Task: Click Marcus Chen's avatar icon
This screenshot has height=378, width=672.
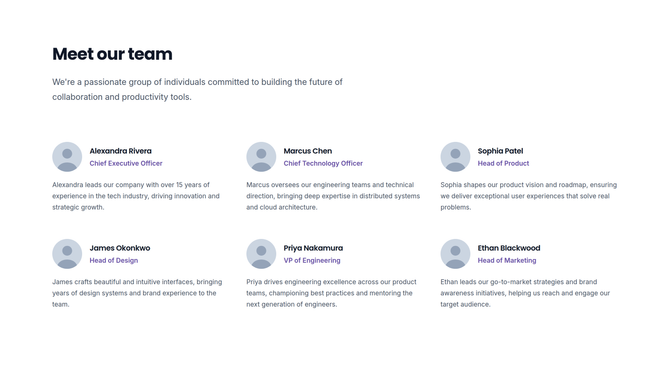Action: pyautogui.click(x=261, y=157)
